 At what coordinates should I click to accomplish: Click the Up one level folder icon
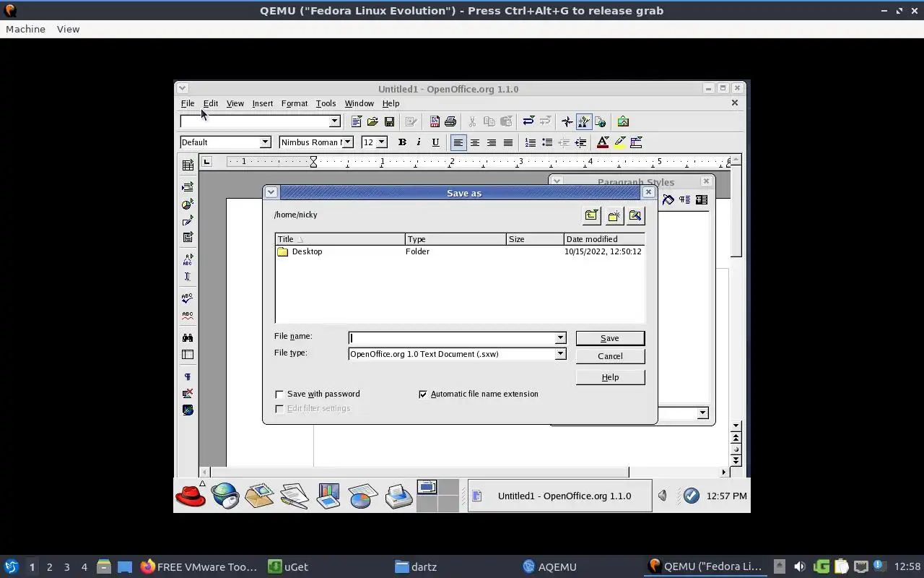591,215
